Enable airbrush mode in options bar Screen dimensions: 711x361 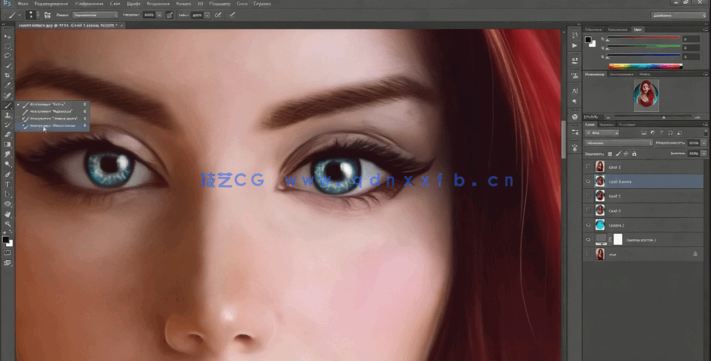click(x=218, y=15)
